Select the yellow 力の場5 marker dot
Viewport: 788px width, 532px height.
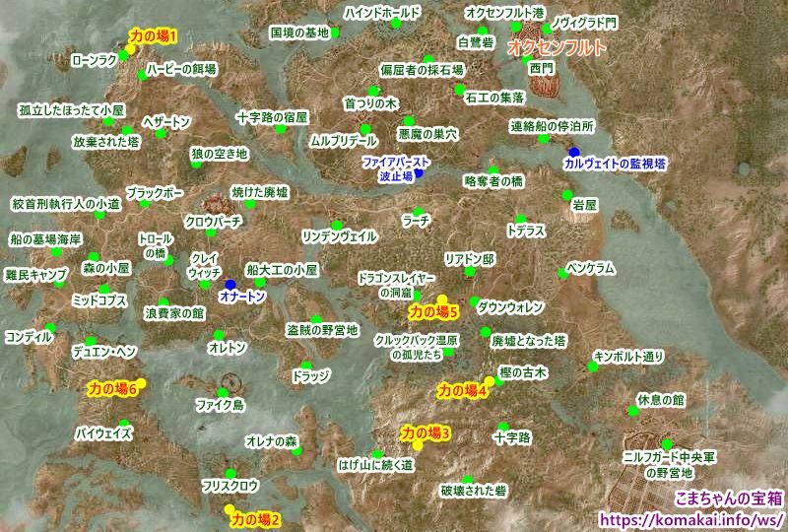click(x=442, y=299)
